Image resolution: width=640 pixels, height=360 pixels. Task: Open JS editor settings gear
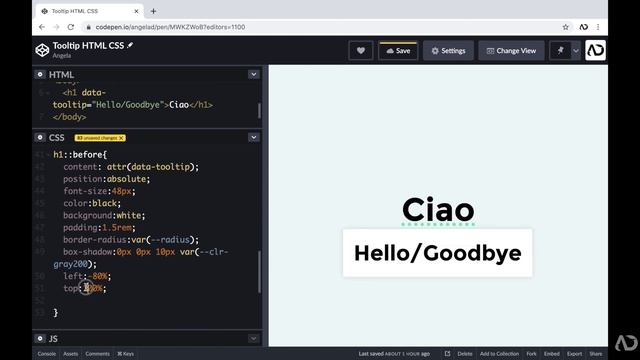40,338
